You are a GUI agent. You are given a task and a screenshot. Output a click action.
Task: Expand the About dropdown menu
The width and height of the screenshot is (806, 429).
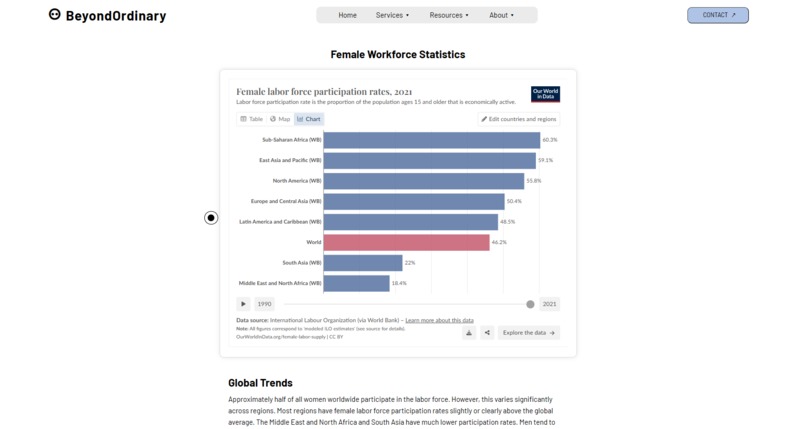point(501,15)
